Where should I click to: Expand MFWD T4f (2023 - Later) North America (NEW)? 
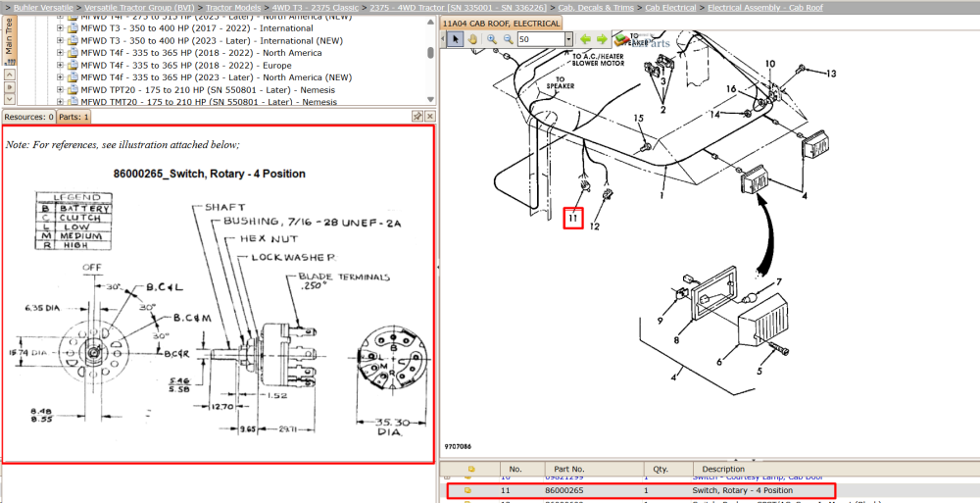point(60,76)
